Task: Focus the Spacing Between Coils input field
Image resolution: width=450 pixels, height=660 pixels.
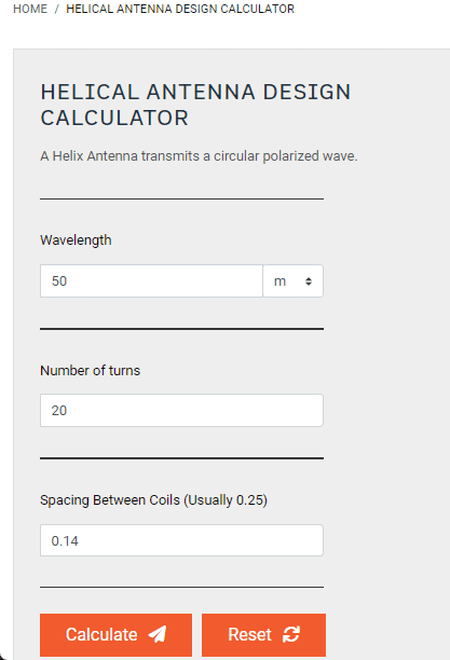Action: pyautogui.click(x=182, y=540)
